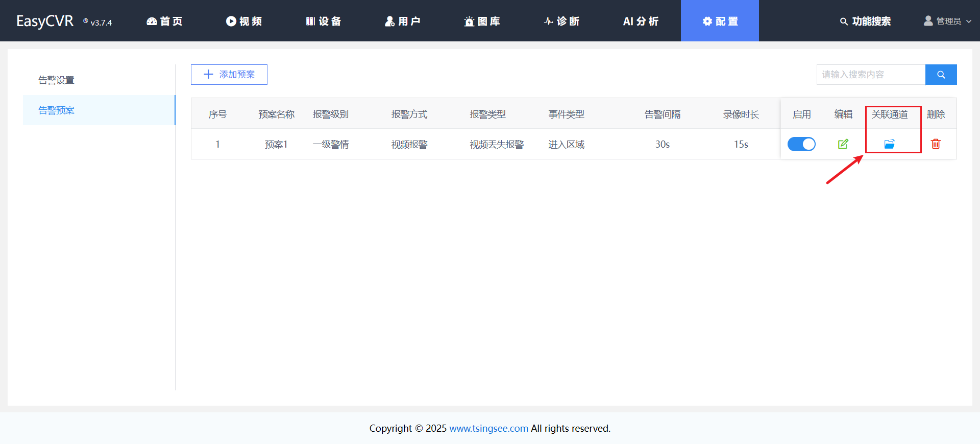Open the 功能搜索 feature search
Viewport: 980px width, 444px height.
point(866,21)
